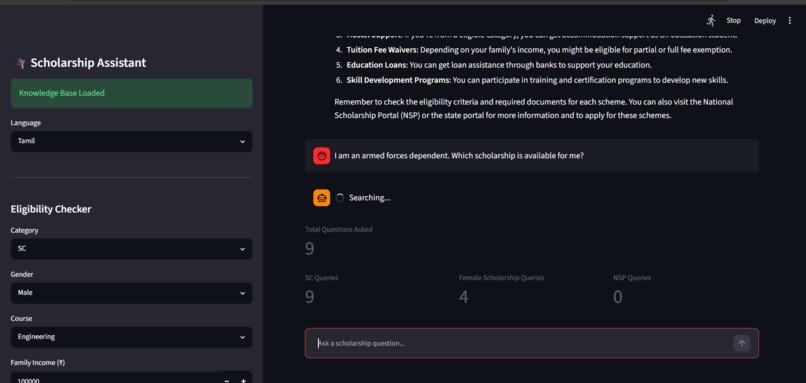Submit question with the arrow send button

tap(741, 343)
